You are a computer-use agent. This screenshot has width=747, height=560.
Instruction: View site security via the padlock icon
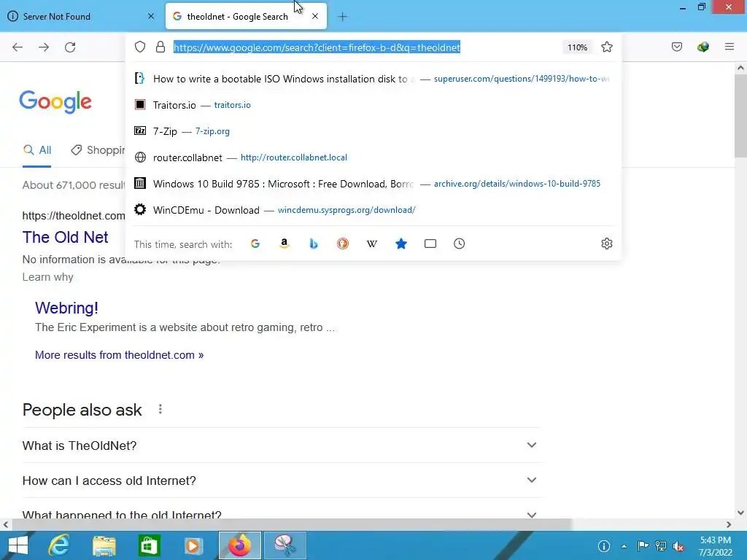160,47
